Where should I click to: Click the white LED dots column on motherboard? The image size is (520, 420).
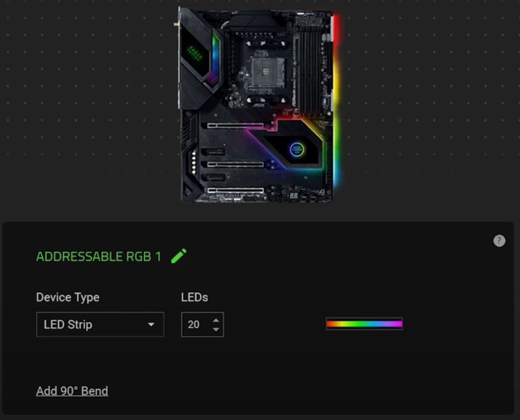[x=194, y=163]
